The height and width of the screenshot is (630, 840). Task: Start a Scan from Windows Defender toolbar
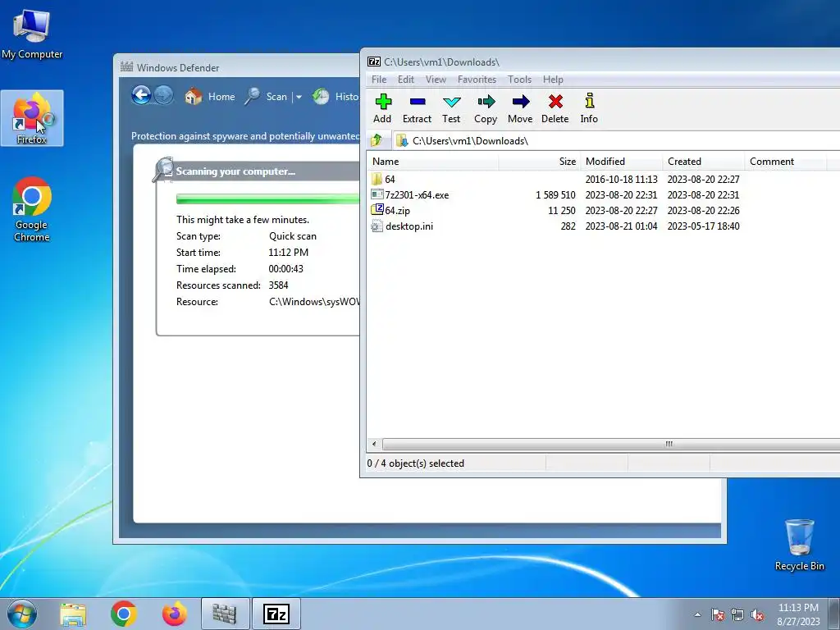[267, 97]
